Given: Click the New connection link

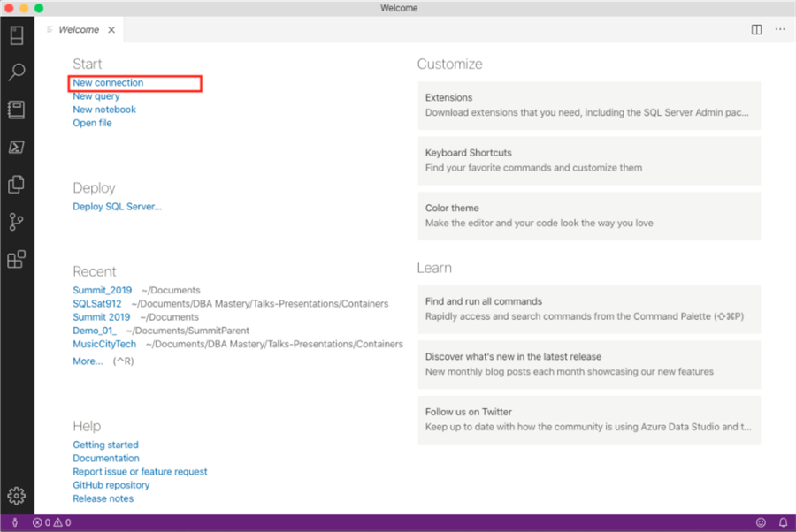Looking at the screenshot, I should [x=108, y=83].
